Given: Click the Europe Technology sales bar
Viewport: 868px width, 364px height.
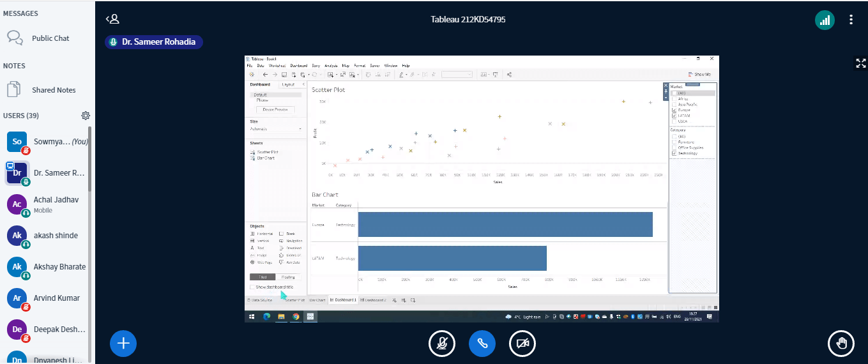Looking at the screenshot, I should [x=505, y=224].
